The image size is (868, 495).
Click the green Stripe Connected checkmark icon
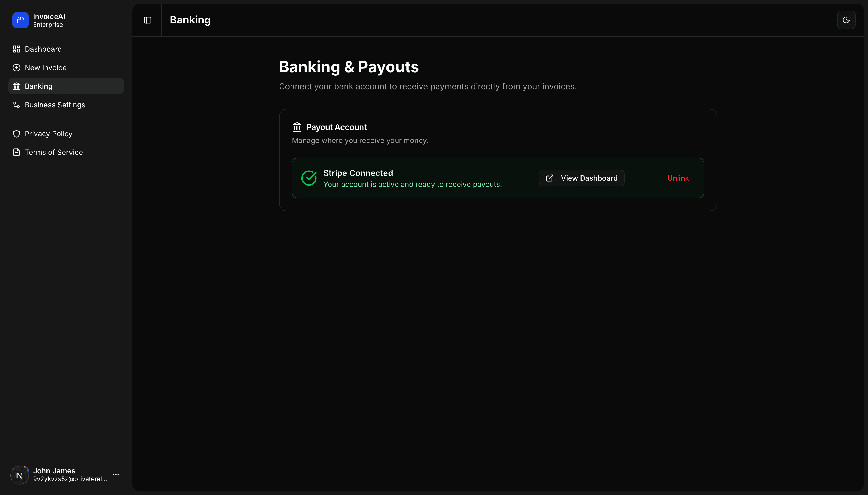308,178
